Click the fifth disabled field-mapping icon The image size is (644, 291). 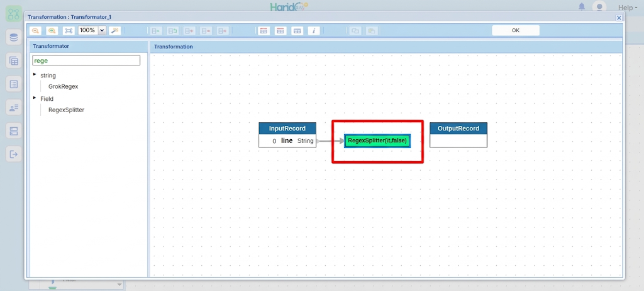click(x=223, y=31)
